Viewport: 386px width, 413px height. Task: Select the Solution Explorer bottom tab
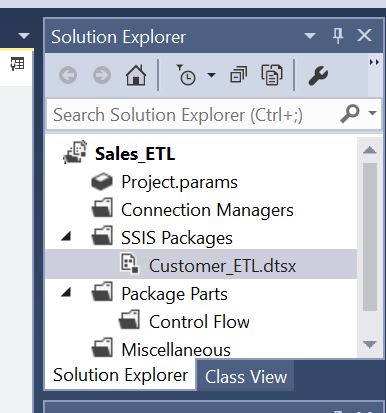point(120,375)
